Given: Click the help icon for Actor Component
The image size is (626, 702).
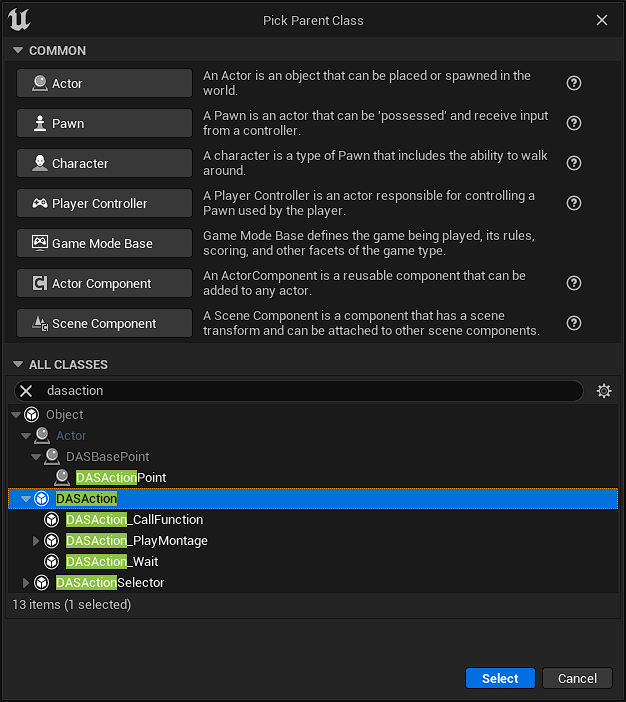Looking at the screenshot, I should (574, 283).
